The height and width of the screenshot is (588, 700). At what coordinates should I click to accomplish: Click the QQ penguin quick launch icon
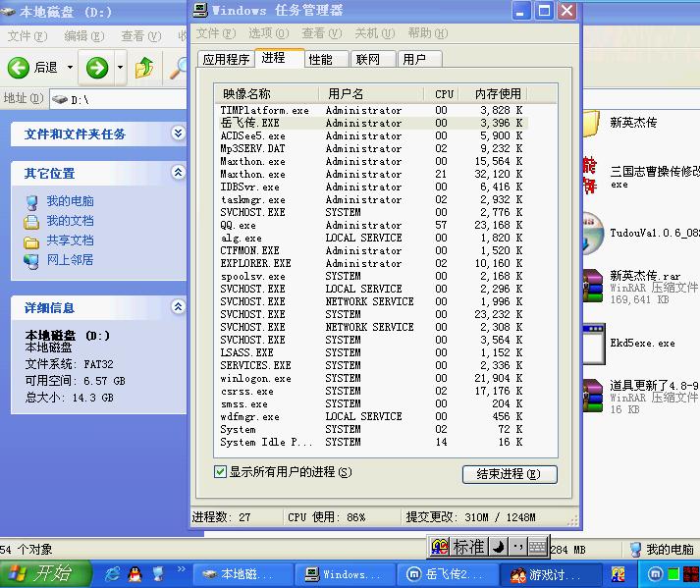[135, 574]
